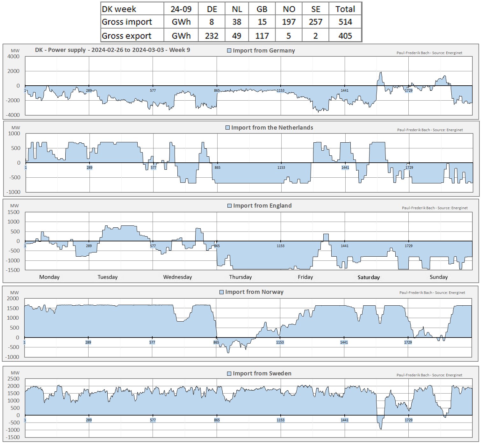
Task: Select the Total column header in table
Action: coord(345,9)
